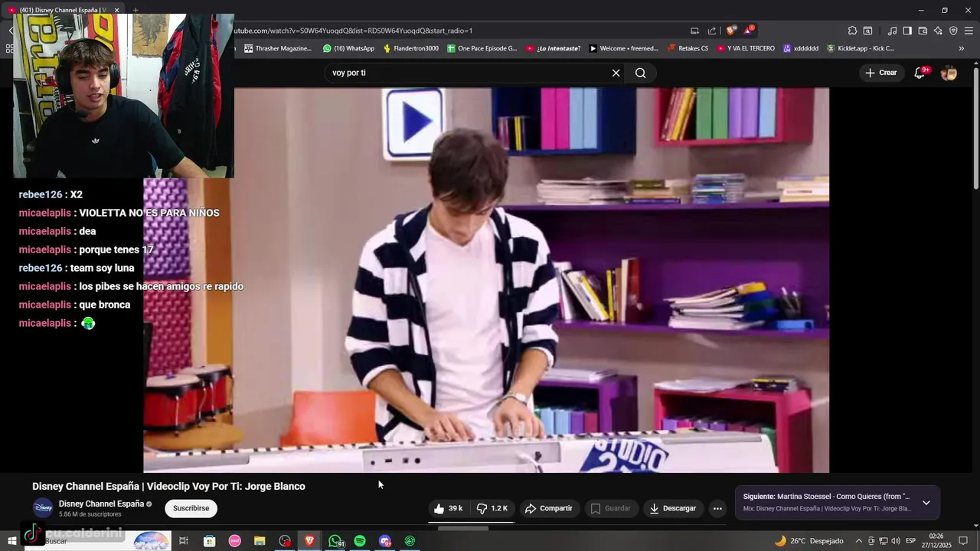Click the Suscribirse button
Screen dimensions: 980x551
click(x=191, y=508)
